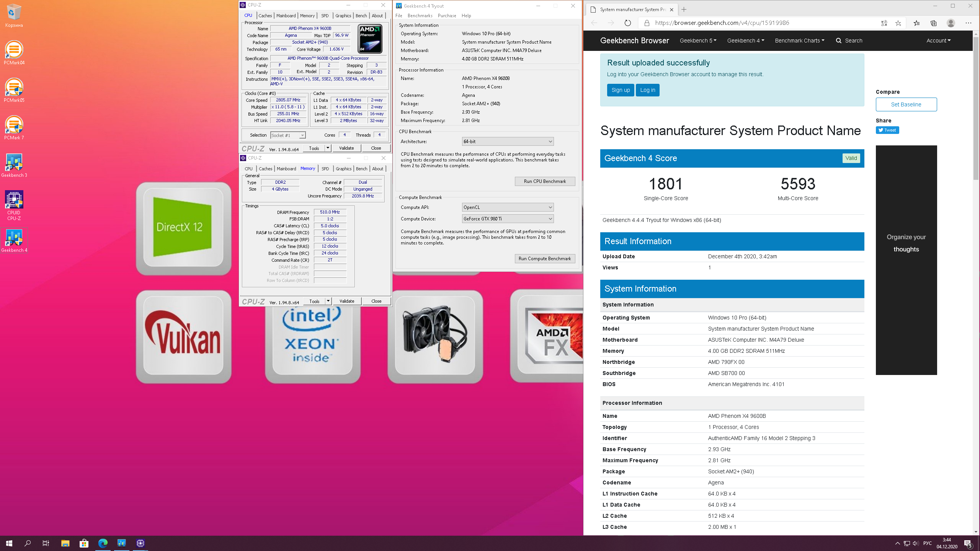The width and height of the screenshot is (980, 551).
Task: Switch to Caches tab in top CPU-Z
Action: [265, 16]
